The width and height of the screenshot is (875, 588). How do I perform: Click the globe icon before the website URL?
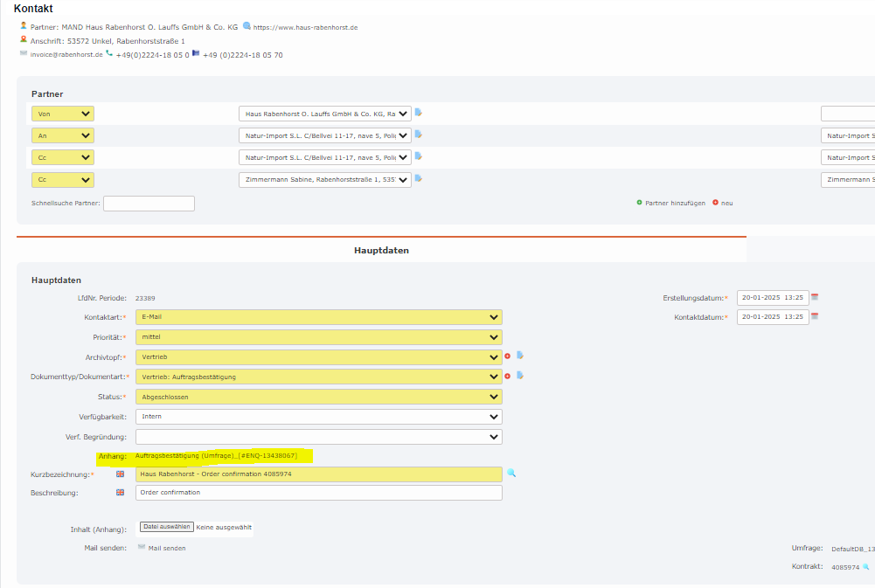point(246,26)
